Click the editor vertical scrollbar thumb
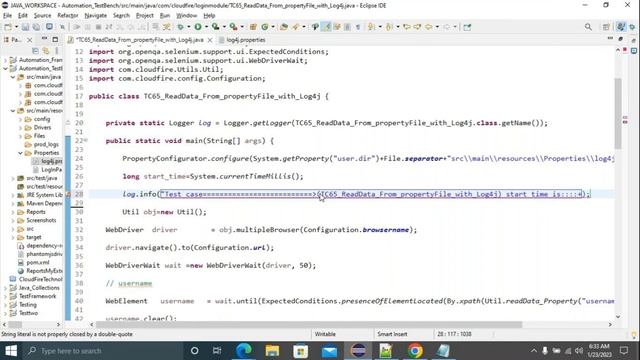Image resolution: width=640 pixels, height=360 pixels. (618, 113)
